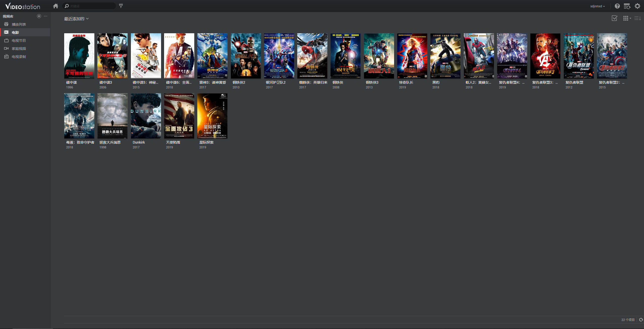The height and width of the screenshot is (329, 644).
Task: Open the 复仇者联盟 2012 poster
Action: tap(579, 56)
